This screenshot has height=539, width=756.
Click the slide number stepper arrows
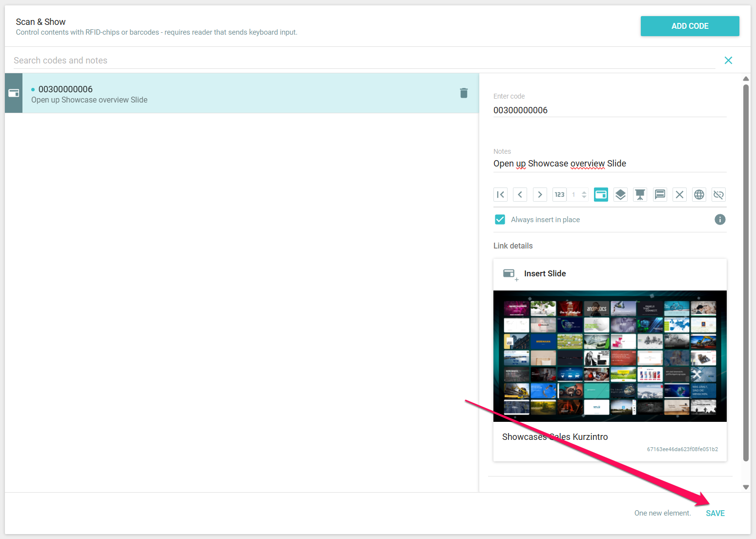(584, 195)
